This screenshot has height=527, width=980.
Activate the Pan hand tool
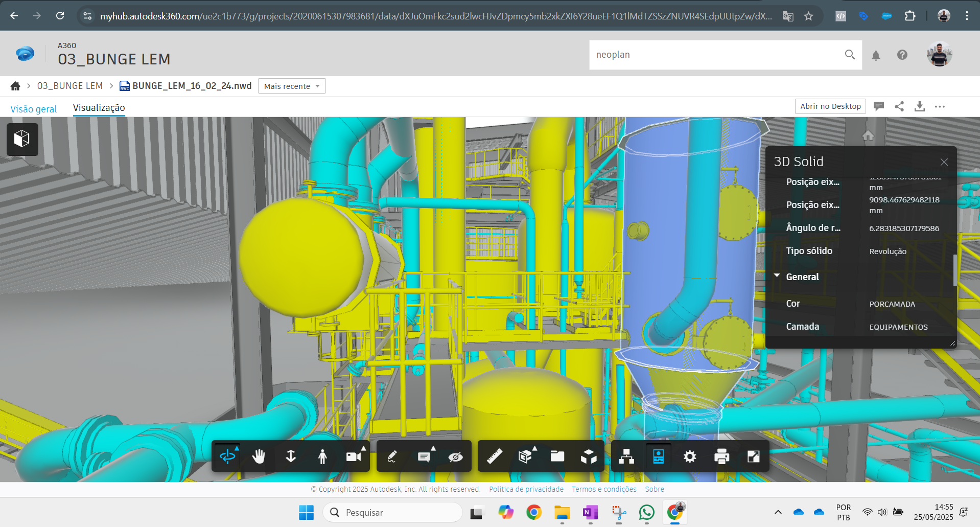pyautogui.click(x=259, y=456)
